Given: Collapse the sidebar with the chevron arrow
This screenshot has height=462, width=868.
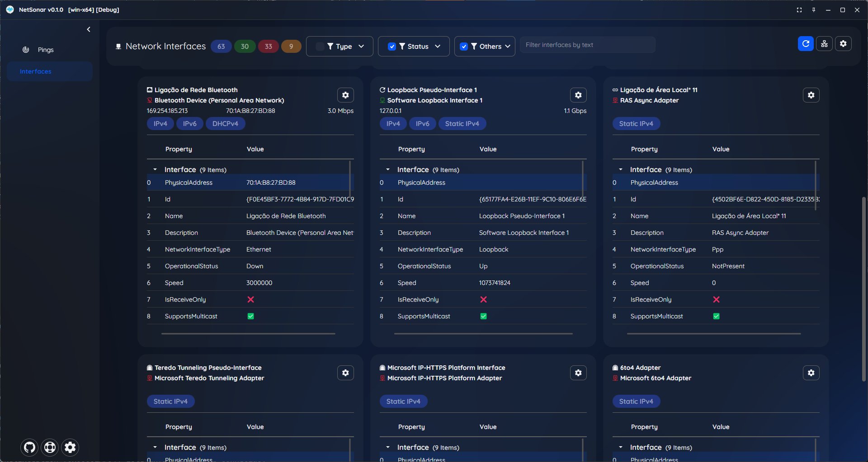Looking at the screenshot, I should [x=89, y=29].
